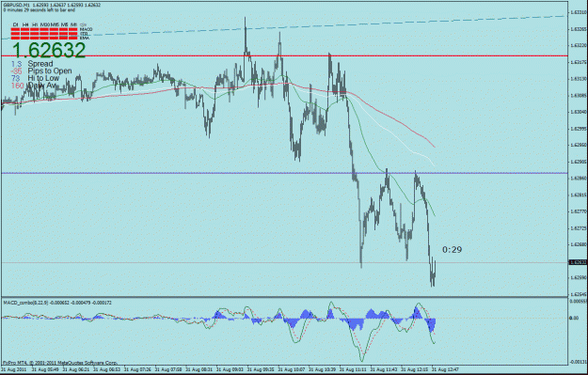Viewport: 588px width, 375px height.
Task: Click the red MACD signal block under D1
Action: pos(15,29)
